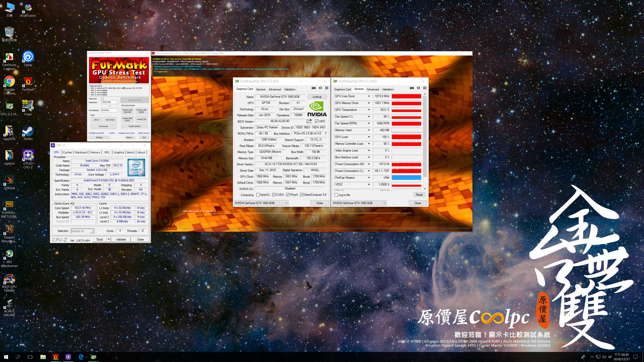Screen dimensions: 644x362
Task: Expand PerfCap Reason sensor dropdown
Action: coord(369,178)
